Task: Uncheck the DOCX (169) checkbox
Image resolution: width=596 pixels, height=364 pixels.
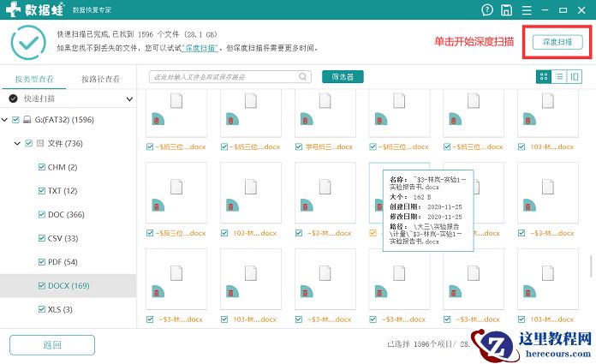Action: pyautogui.click(x=42, y=286)
